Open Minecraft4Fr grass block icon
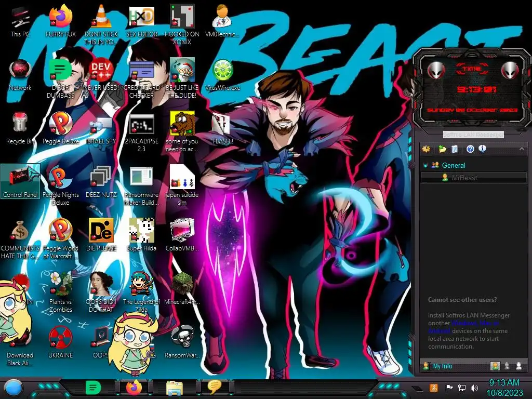This screenshot has width=532, height=399. [182, 288]
